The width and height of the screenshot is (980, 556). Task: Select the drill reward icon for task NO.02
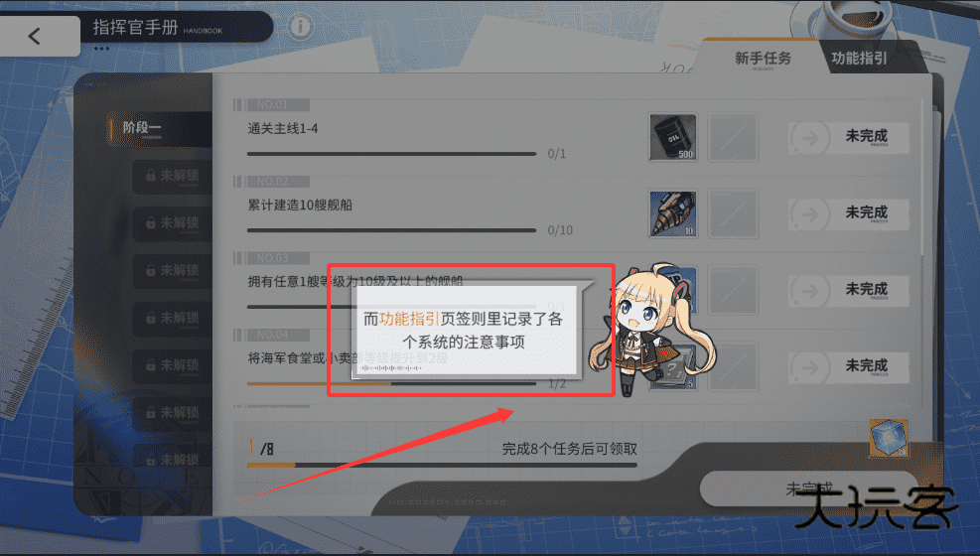coord(672,214)
